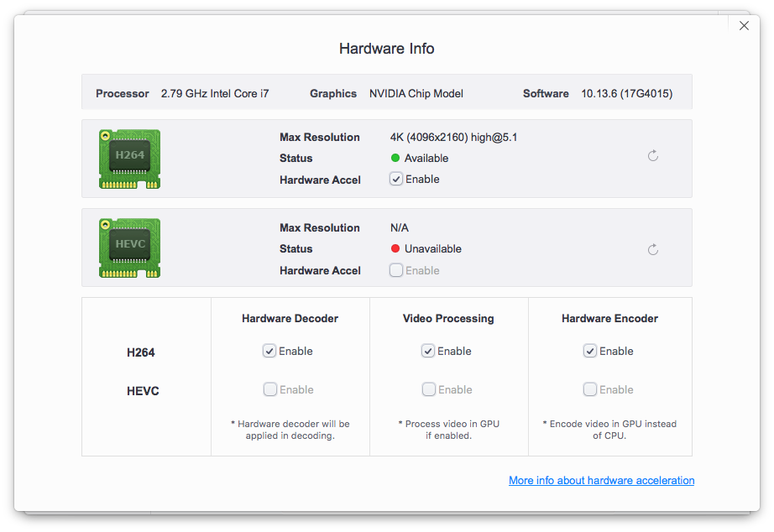Close the Hardware Info dialog
774x532 pixels.
click(x=744, y=26)
